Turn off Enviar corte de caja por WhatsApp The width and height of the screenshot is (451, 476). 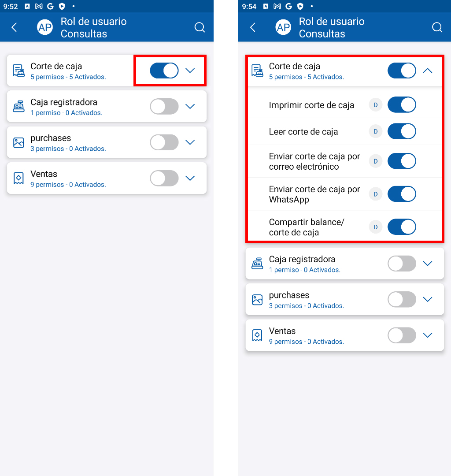[x=402, y=194]
